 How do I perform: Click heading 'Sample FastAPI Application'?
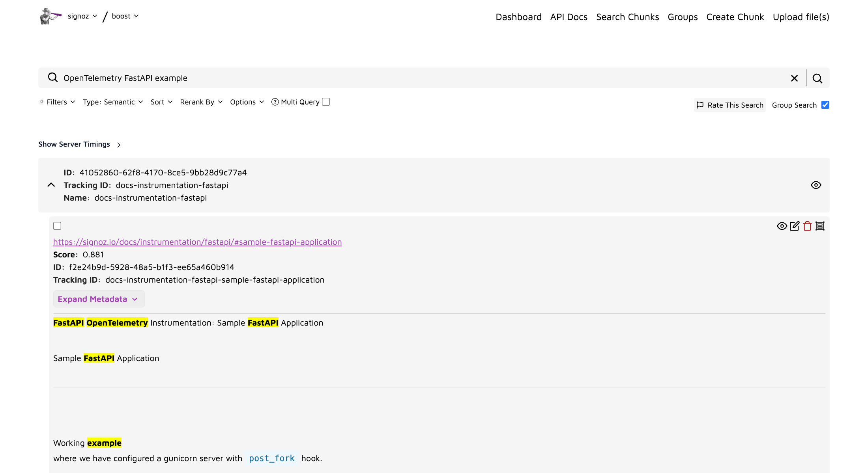coord(106,358)
